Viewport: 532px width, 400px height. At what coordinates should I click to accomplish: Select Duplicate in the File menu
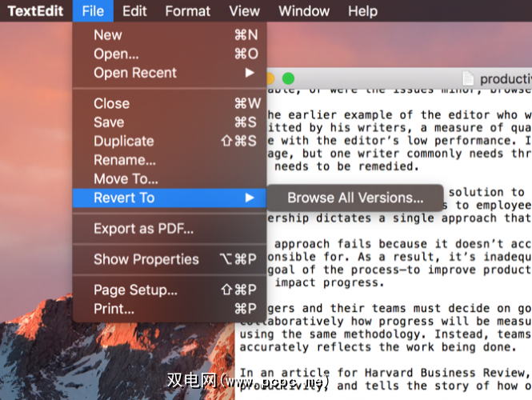tap(170, 141)
